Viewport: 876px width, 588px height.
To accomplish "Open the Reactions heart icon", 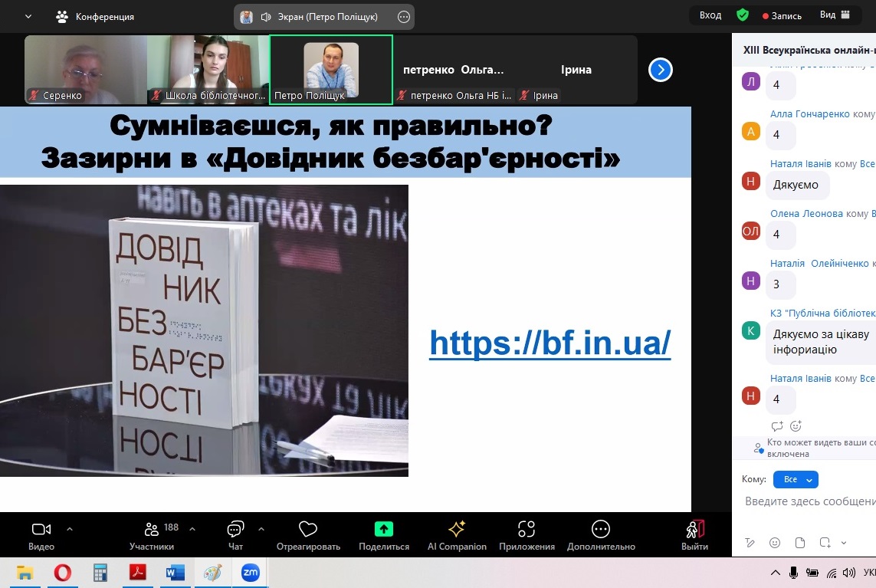I will pyautogui.click(x=308, y=529).
